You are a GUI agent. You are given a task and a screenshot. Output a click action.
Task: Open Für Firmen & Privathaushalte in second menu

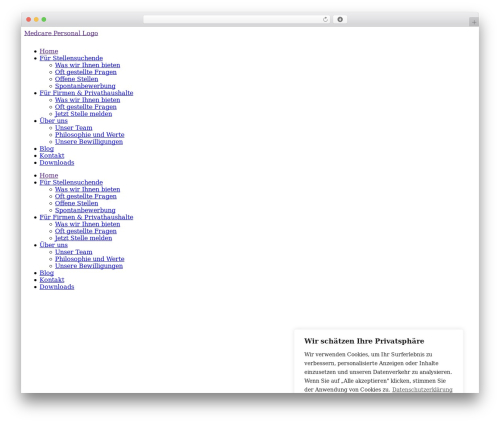tap(86, 217)
